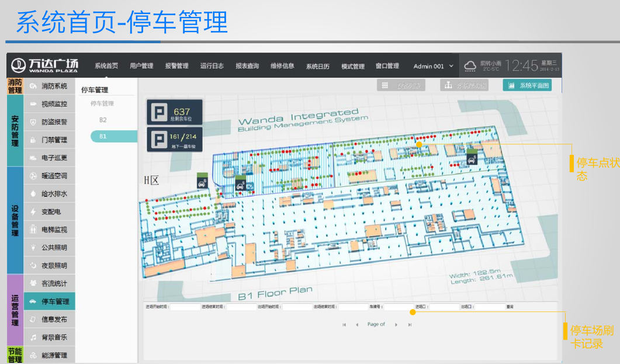Click parking car icon near H区 label
Viewport: 620px width, 364px height.
[202, 181]
